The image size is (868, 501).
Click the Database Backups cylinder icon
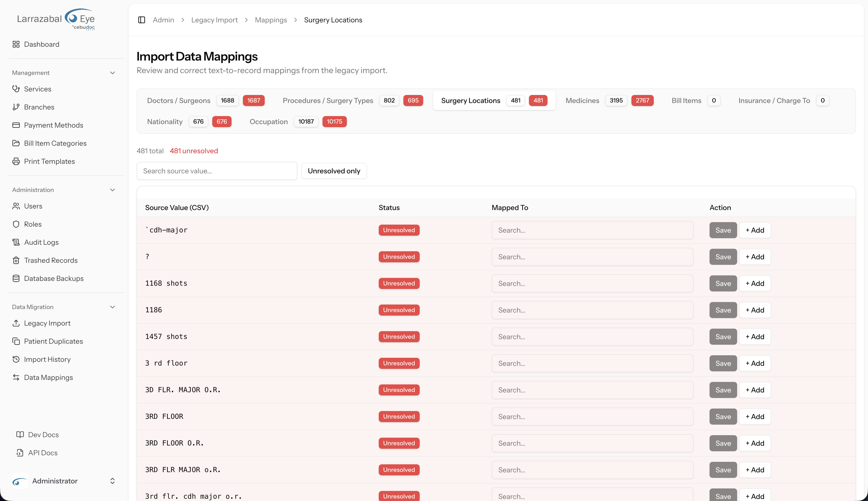click(x=16, y=278)
